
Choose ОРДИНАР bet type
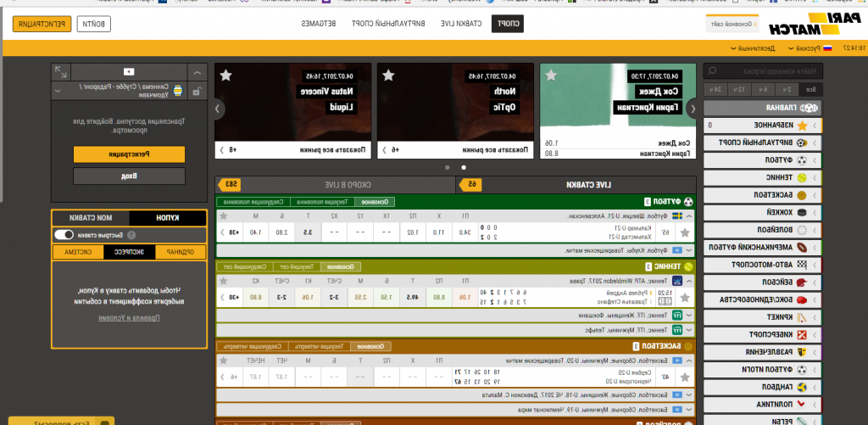pos(181,252)
